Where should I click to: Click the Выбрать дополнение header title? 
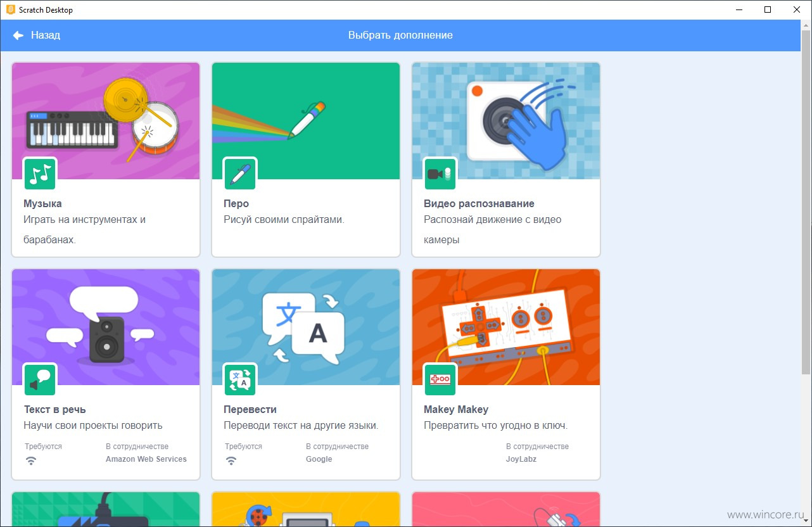(400, 35)
